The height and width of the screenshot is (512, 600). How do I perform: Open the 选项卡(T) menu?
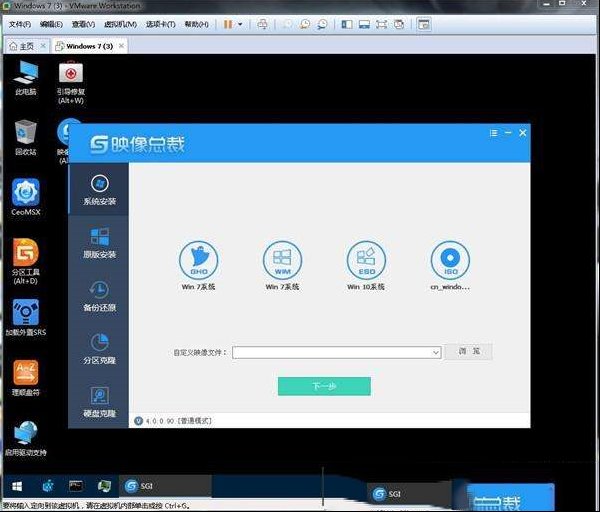tap(160, 24)
